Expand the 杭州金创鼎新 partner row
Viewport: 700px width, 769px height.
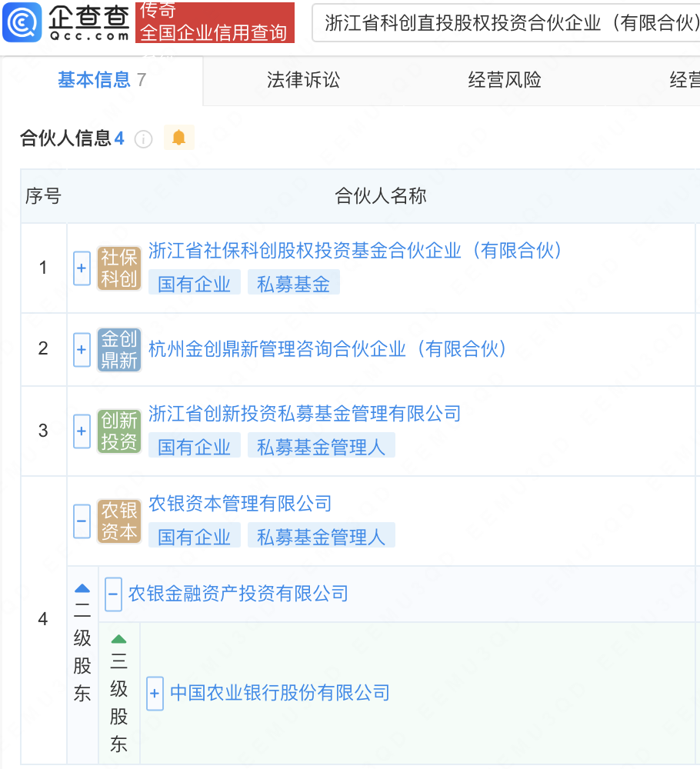coord(82,350)
